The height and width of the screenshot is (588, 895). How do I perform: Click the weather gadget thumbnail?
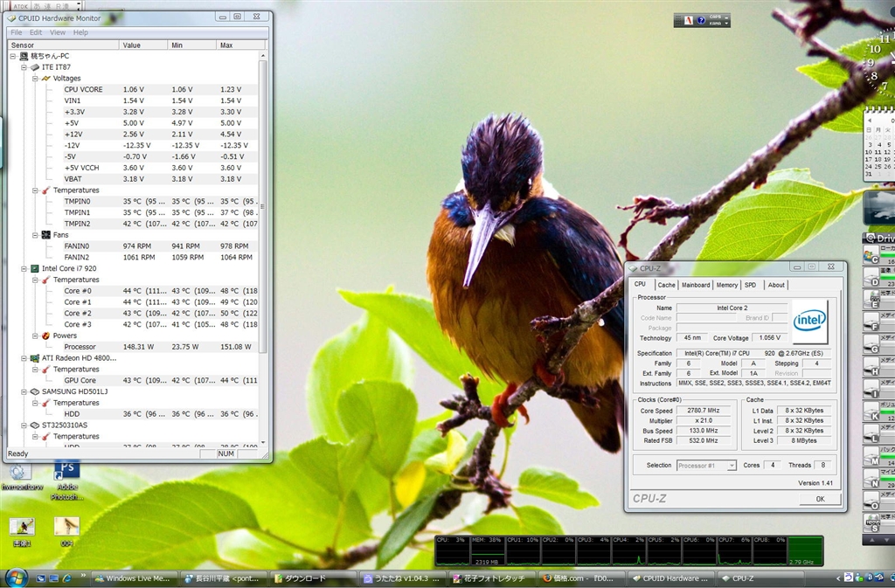[x=879, y=206]
